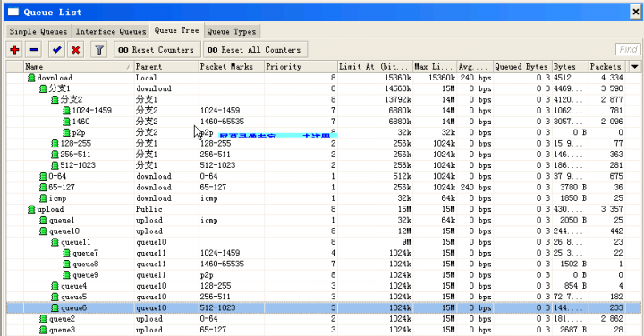Screen dimensions: 644x336
Task: Select the highlighted queue6 row
Action: pos(324,307)
